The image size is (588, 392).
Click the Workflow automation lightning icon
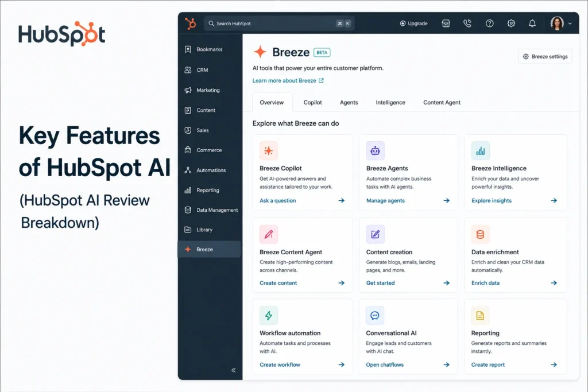point(269,316)
